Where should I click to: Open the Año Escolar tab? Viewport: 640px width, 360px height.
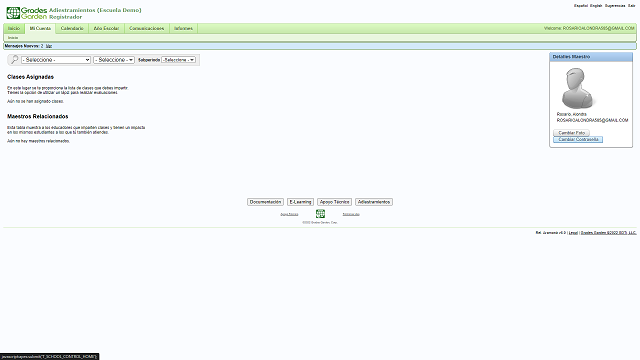tap(106, 29)
